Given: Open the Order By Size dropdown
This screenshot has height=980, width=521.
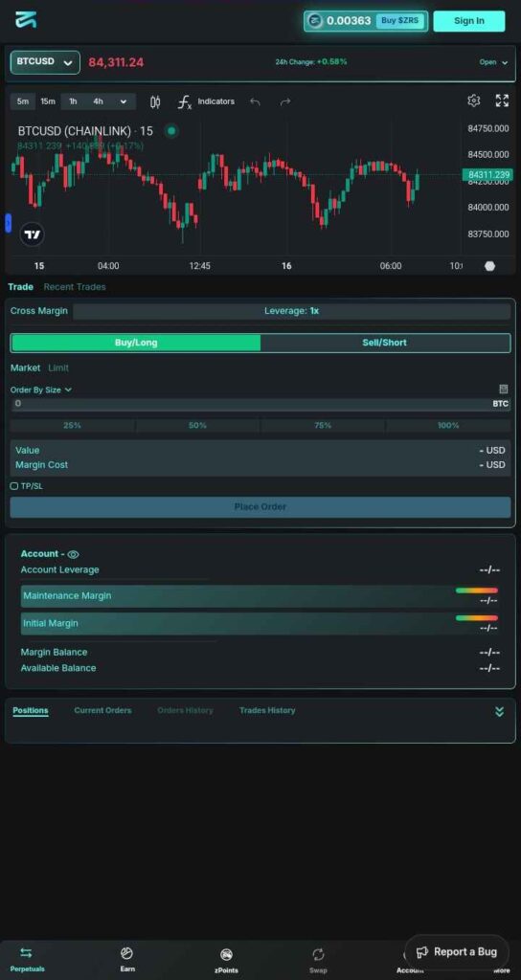Looking at the screenshot, I should point(40,390).
